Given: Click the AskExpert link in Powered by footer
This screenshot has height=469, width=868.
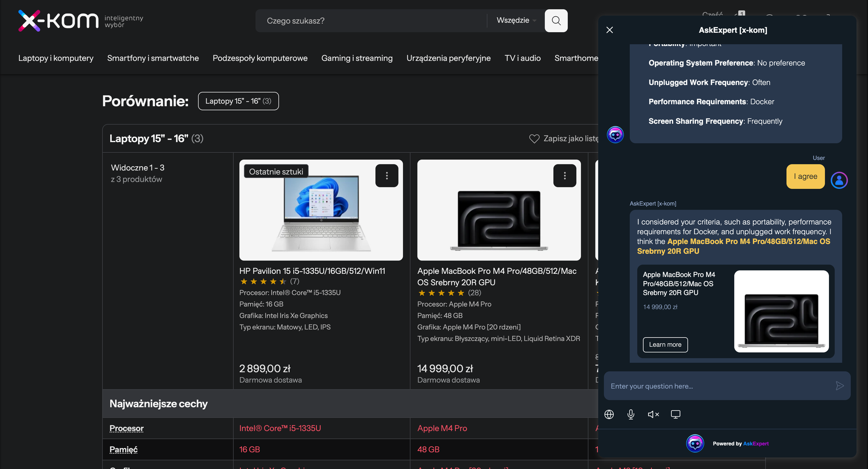Looking at the screenshot, I should tap(756, 443).
